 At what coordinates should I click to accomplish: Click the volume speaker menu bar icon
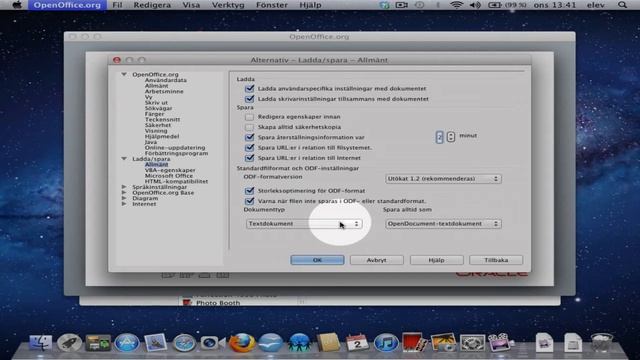point(475,5)
